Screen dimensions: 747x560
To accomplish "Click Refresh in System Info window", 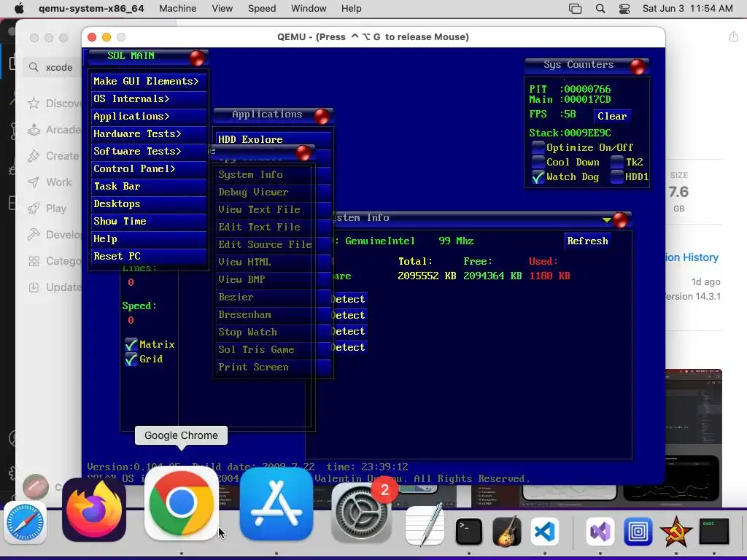I will [587, 241].
